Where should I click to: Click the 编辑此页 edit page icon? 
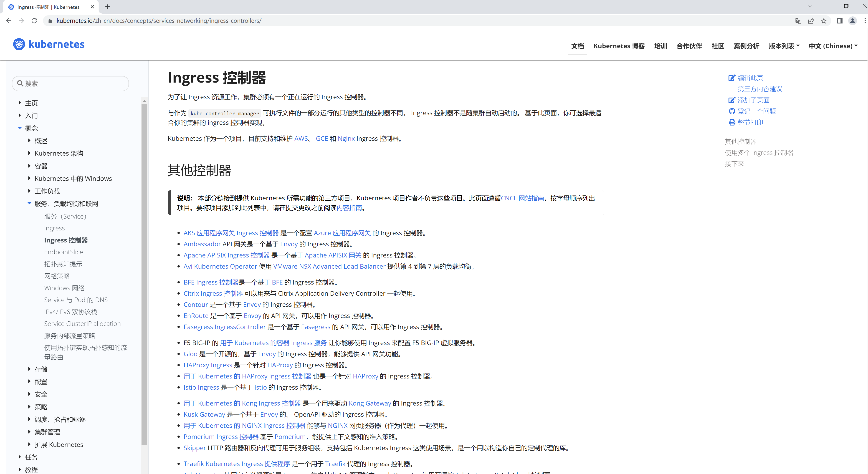click(731, 78)
